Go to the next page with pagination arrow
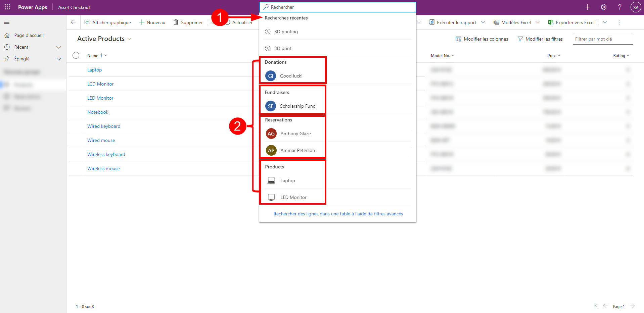 pos(633,306)
